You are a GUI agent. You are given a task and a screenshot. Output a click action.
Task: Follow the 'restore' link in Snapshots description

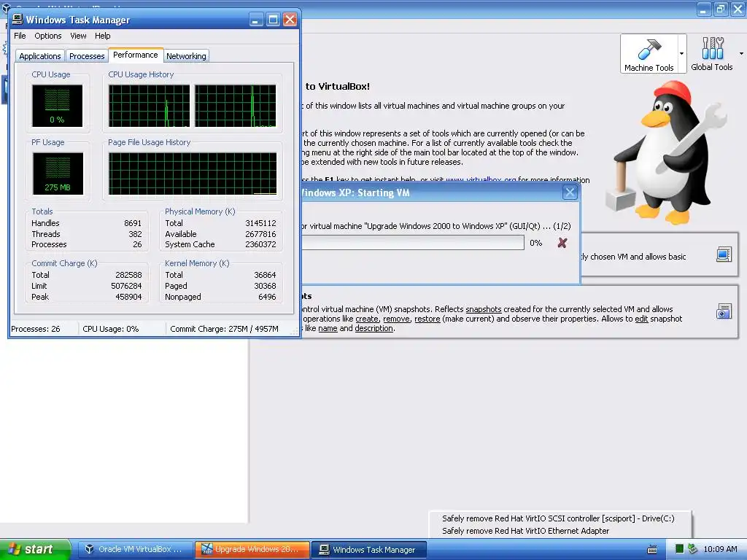[427, 319]
